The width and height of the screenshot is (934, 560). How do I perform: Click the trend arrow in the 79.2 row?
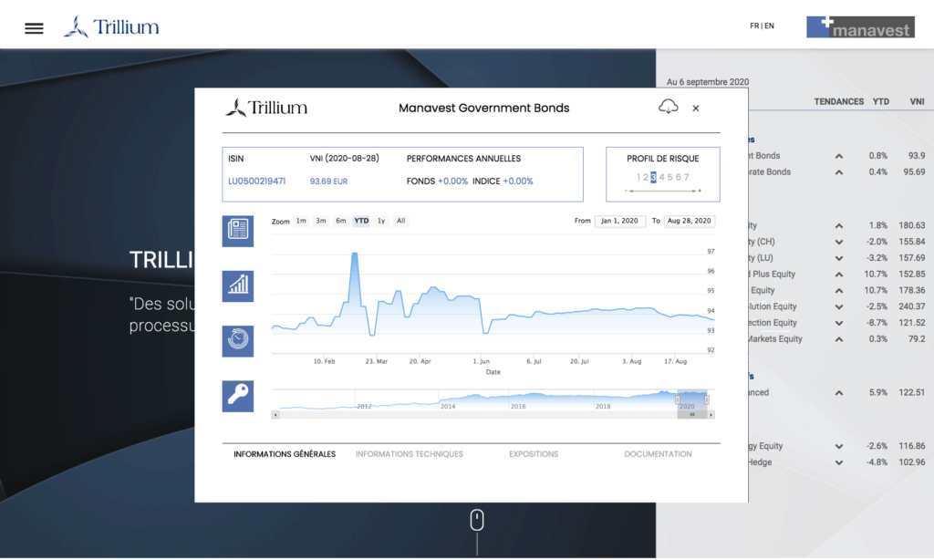coord(839,339)
